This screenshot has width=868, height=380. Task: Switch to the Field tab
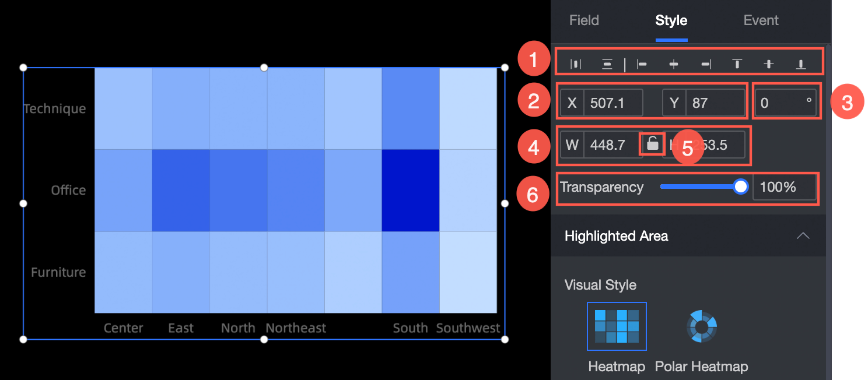(x=584, y=20)
